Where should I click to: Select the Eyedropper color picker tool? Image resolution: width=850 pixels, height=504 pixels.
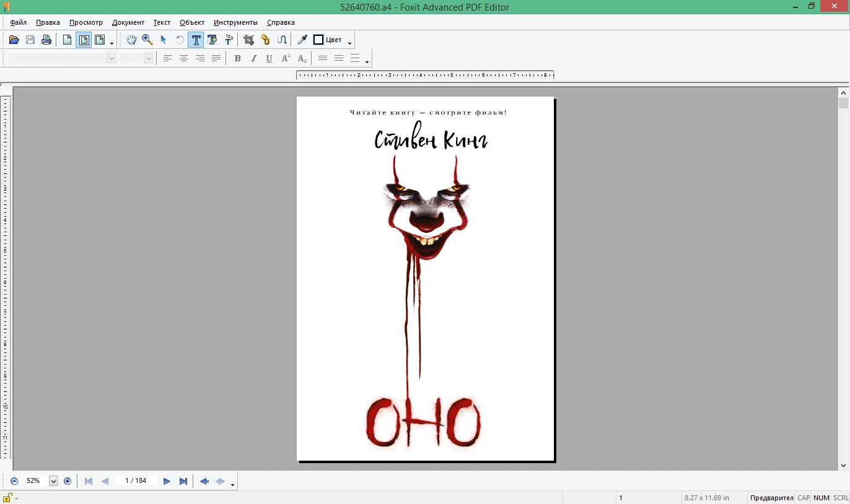click(302, 40)
